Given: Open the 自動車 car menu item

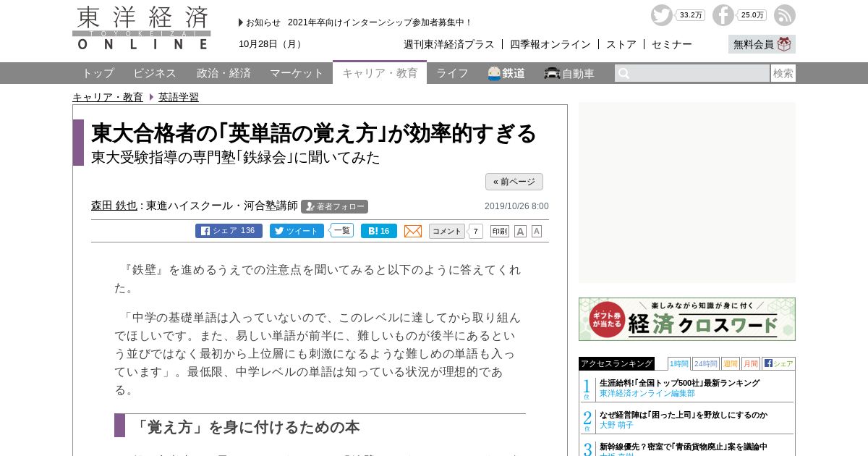Looking at the screenshot, I should point(569,73).
